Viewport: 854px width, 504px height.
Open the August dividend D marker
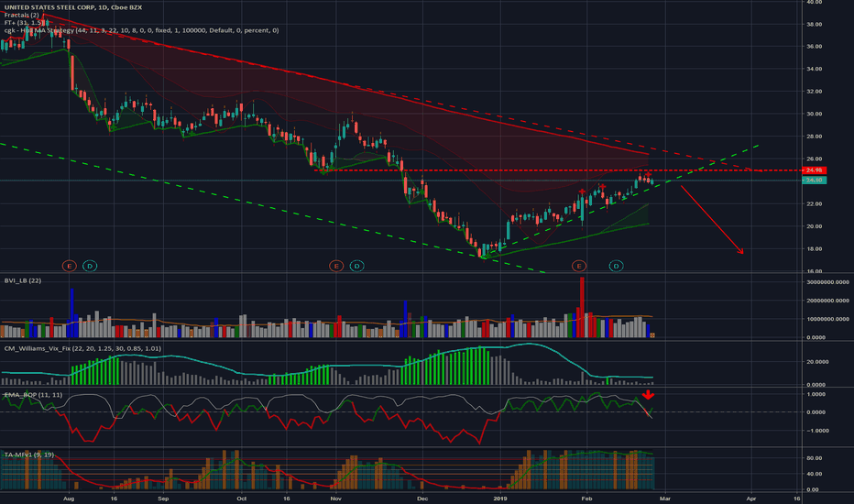point(90,266)
